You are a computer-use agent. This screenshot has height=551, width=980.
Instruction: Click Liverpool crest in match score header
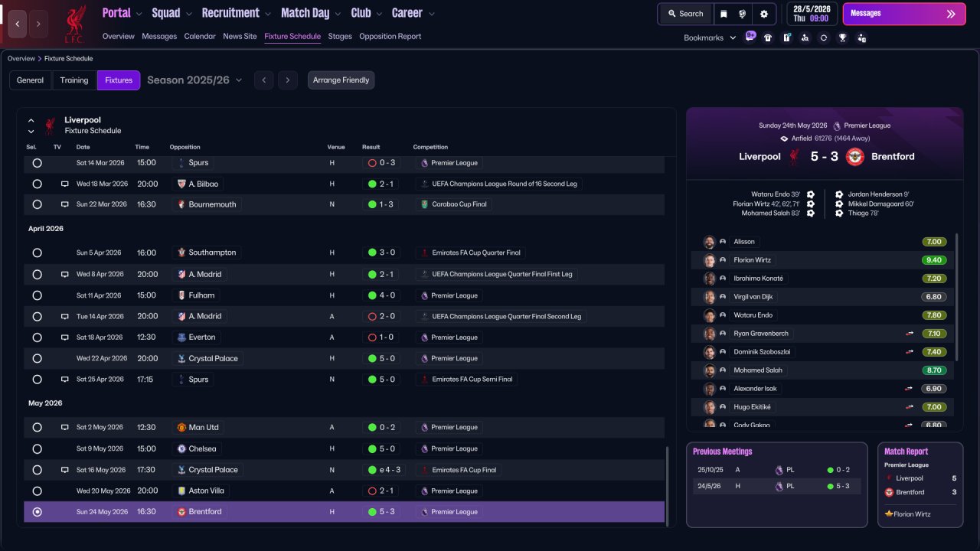click(794, 157)
